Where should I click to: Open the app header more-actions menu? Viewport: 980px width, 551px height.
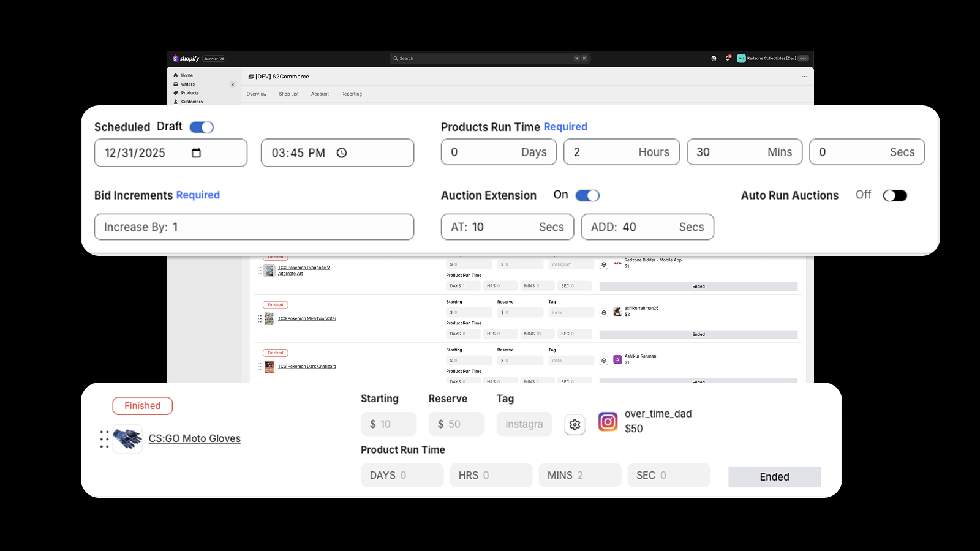[805, 76]
